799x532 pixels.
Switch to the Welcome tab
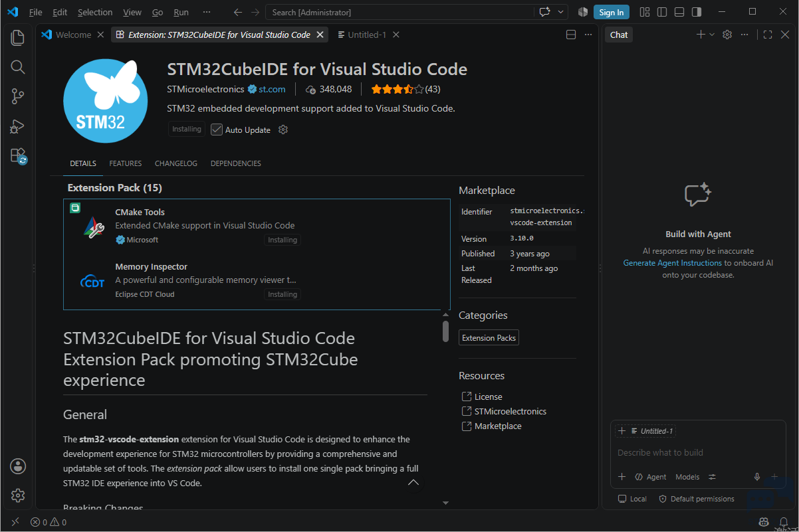[x=73, y=35]
